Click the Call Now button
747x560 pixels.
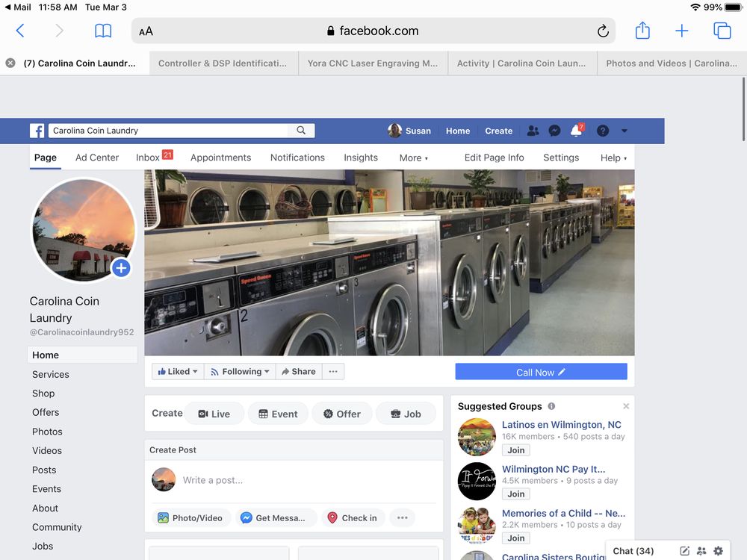point(540,371)
